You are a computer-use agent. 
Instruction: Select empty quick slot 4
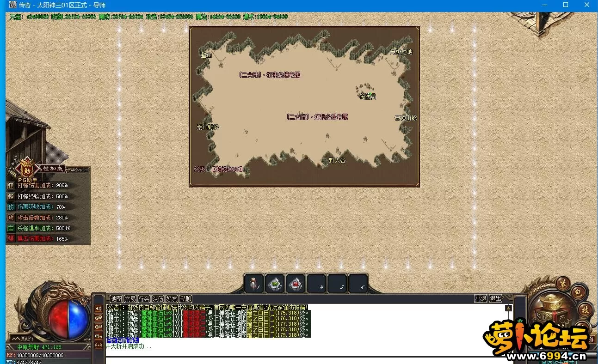click(x=316, y=283)
